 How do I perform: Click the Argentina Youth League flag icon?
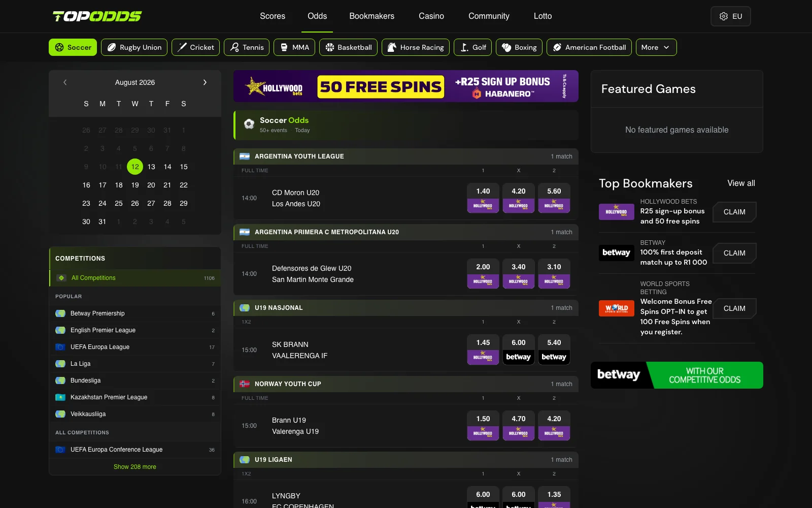coord(245,156)
